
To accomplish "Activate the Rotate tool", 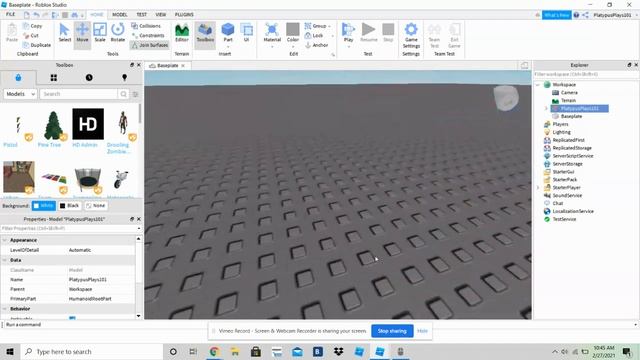I will 118,32.
